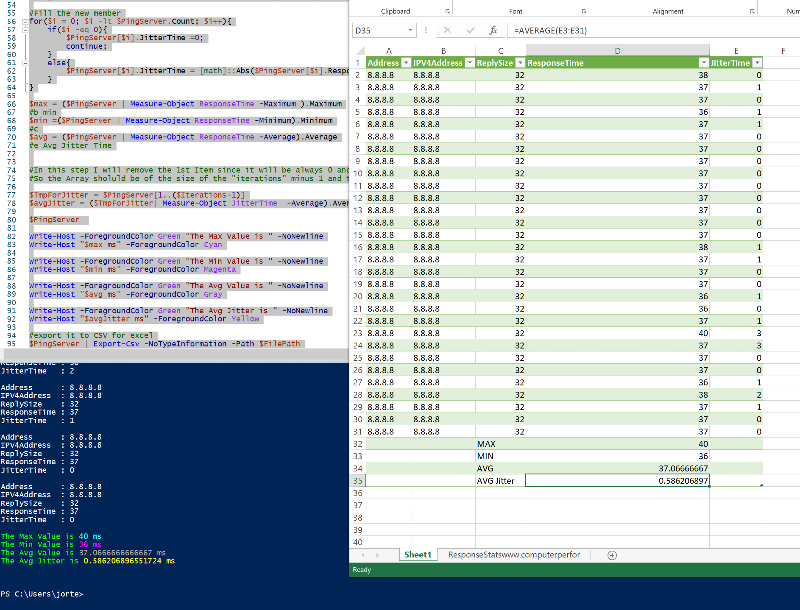This screenshot has width=800, height=610.
Task: Open the Name Box dropdown arrow
Action: point(412,30)
